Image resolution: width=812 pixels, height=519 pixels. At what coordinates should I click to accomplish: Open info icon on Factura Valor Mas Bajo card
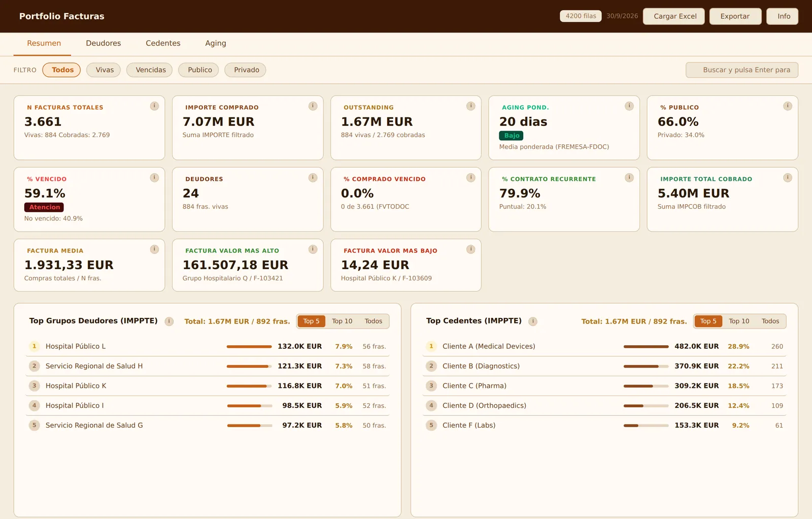click(x=471, y=249)
